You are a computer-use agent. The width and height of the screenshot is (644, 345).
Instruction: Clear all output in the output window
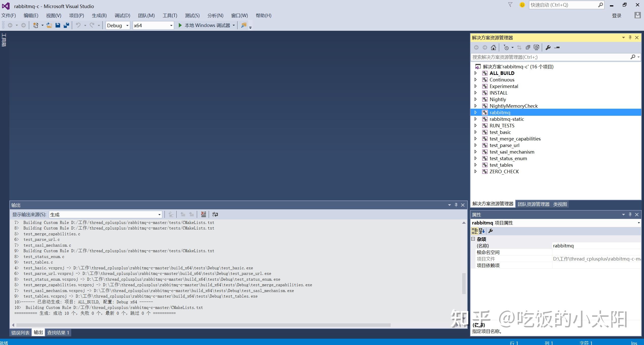coord(203,214)
